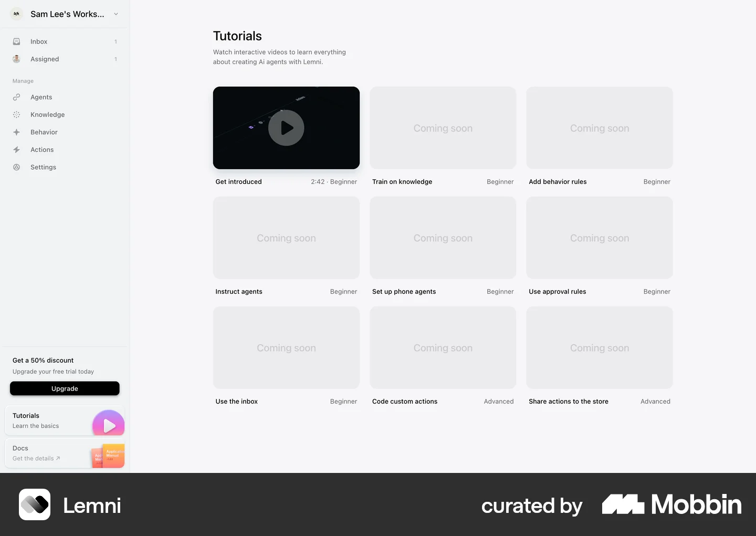The width and height of the screenshot is (756, 536).
Task: Click the Inbox tray icon in sidebar
Action: pos(16,42)
